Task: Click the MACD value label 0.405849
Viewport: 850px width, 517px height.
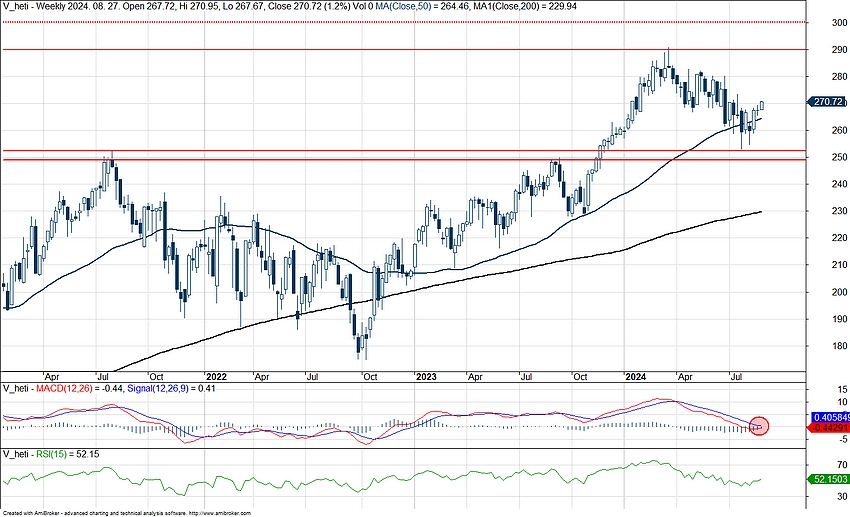Action: click(x=827, y=417)
